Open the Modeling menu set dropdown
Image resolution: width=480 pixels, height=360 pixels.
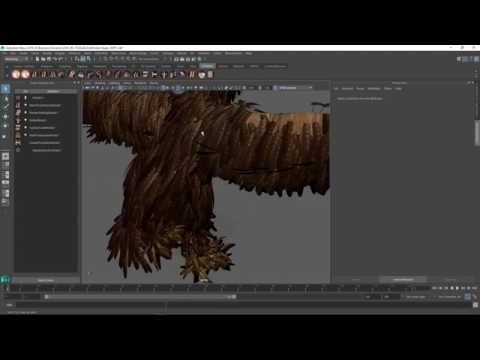pyautogui.click(x=13, y=59)
